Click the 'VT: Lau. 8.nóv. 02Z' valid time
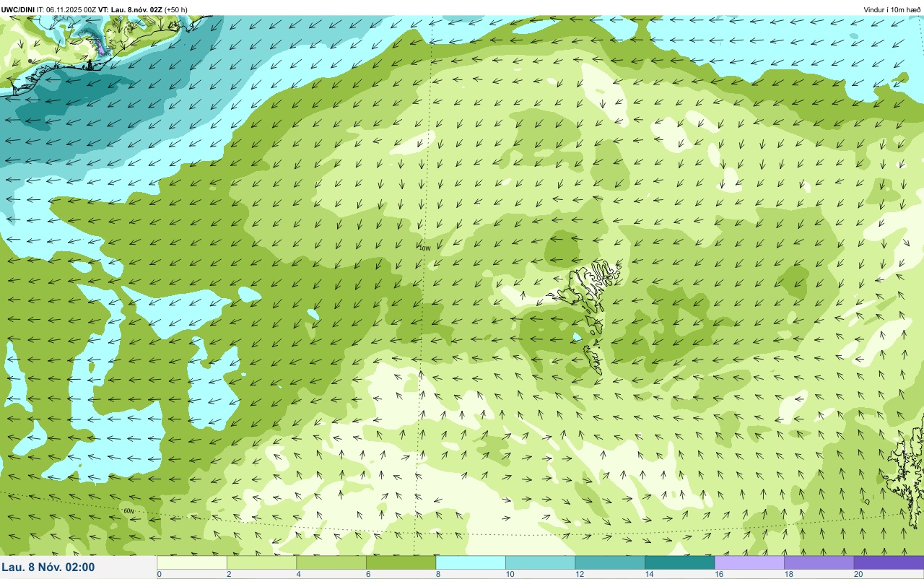Viewport: 924px width, 579px height. click(x=130, y=9)
